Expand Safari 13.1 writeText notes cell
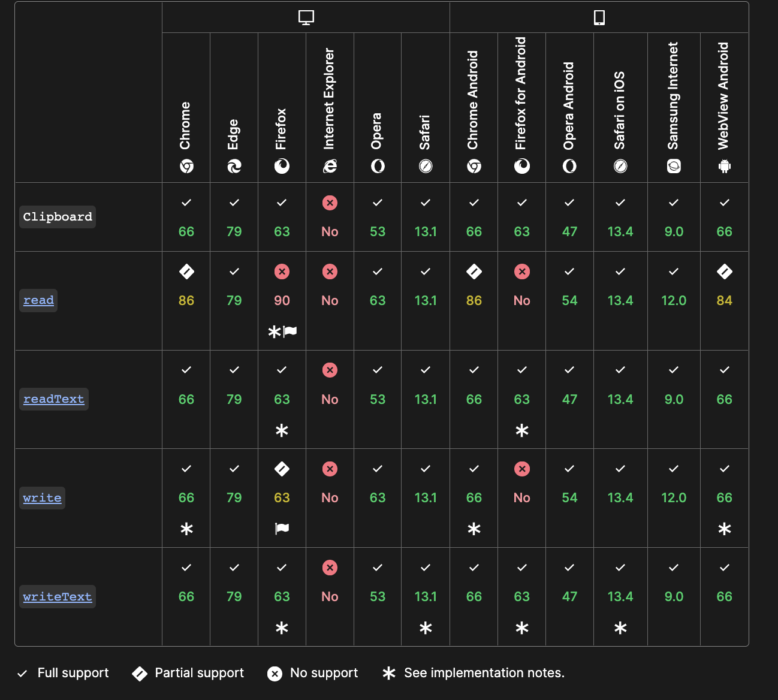778x700 pixels. coord(426,597)
